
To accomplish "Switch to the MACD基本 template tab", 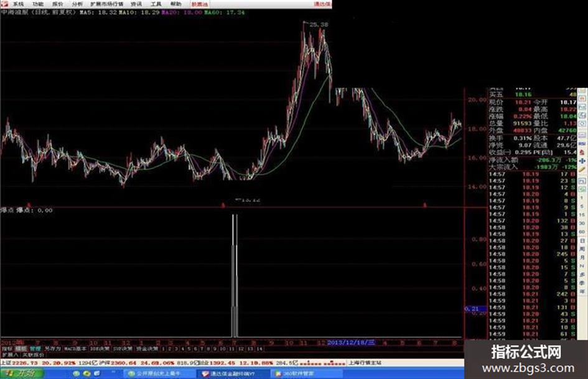I will pyautogui.click(x=75, y=349).
